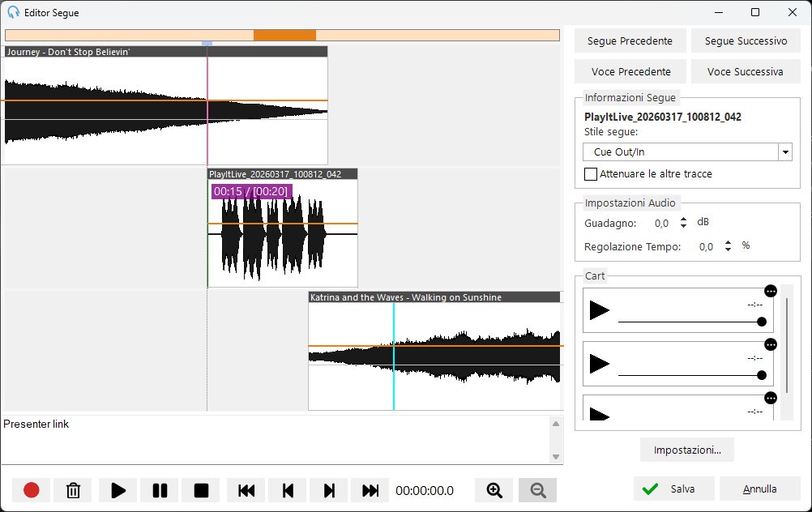Save changes with Salva button
Screen dimensions: 812x512
pyautogui.click(x=673, y=489)
